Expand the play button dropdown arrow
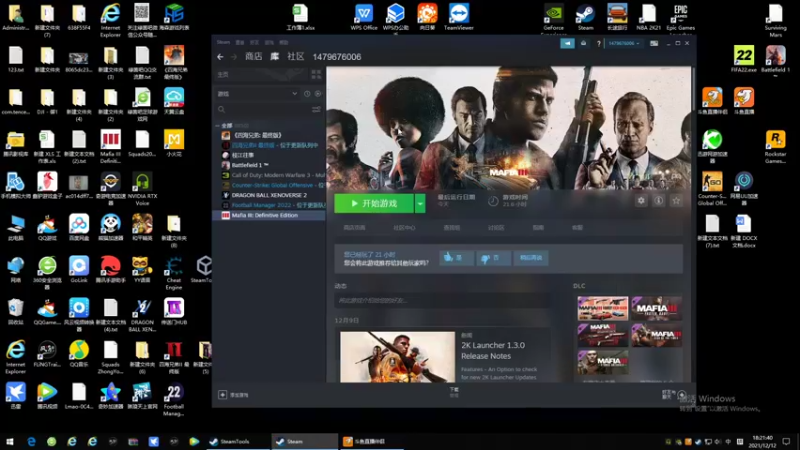Viewport: 800px width, 450px height. pos(420,204)
